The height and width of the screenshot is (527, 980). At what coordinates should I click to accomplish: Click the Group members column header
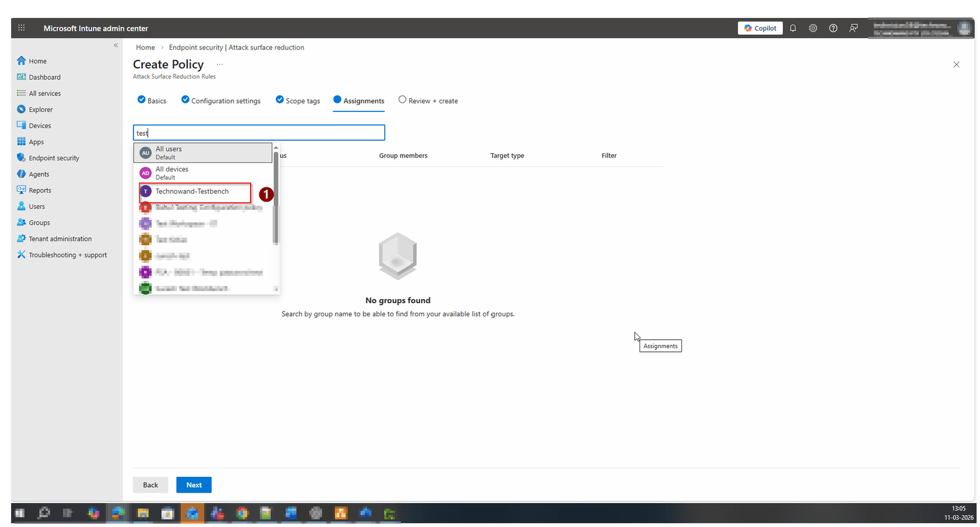[403, 156]
